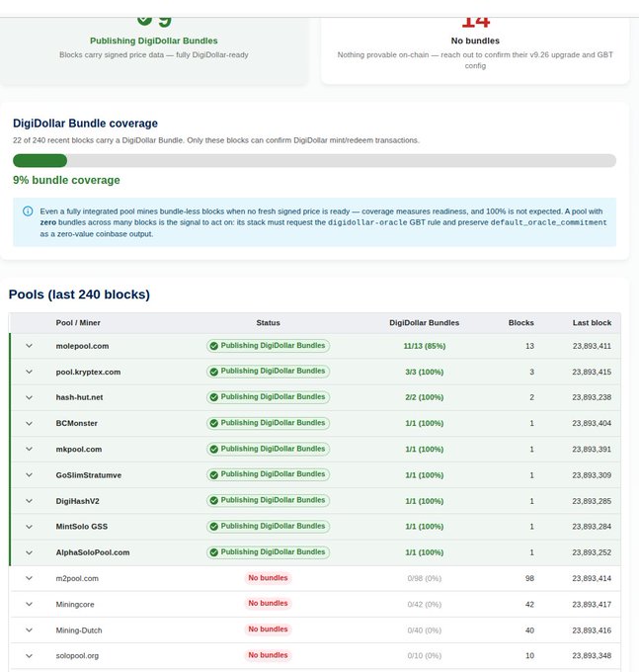Screen dimensions: 639x672
Task: Expand the BCMonster row chevron
Action: click(29, 423)
